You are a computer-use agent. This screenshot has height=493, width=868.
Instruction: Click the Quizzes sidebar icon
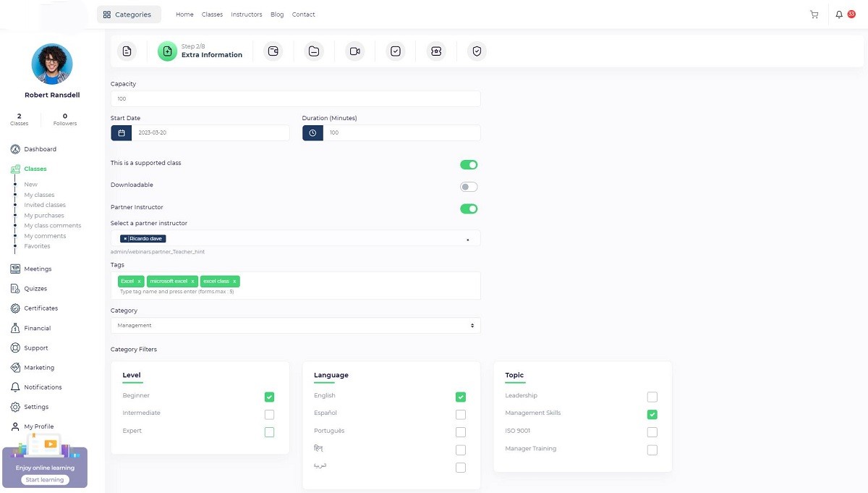click(15, 289)
